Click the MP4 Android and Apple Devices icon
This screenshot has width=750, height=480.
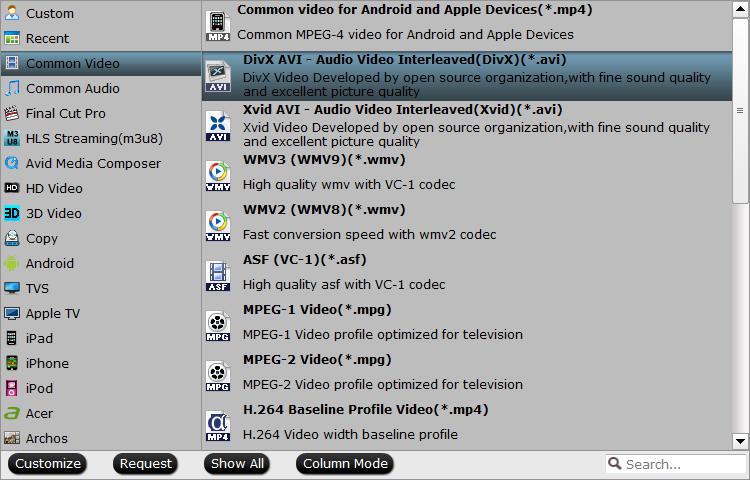point(218,26)
